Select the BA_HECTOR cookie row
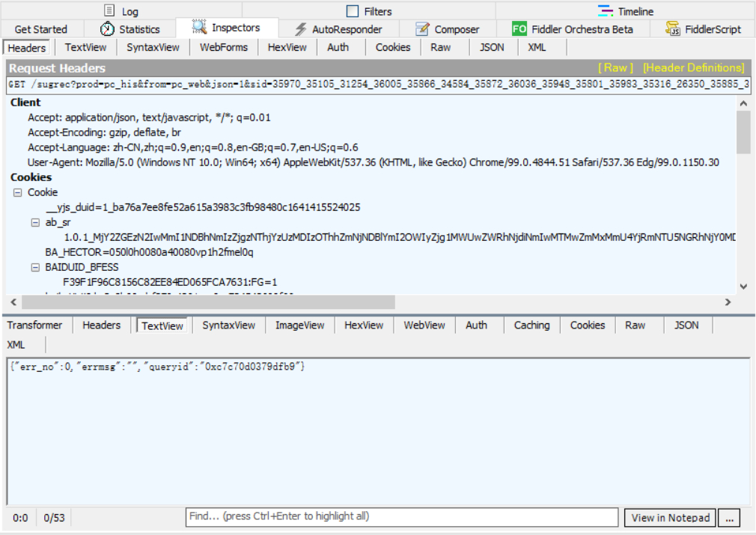Image resolution: width=756 pixels, height=535 pixels. point(149,252)
